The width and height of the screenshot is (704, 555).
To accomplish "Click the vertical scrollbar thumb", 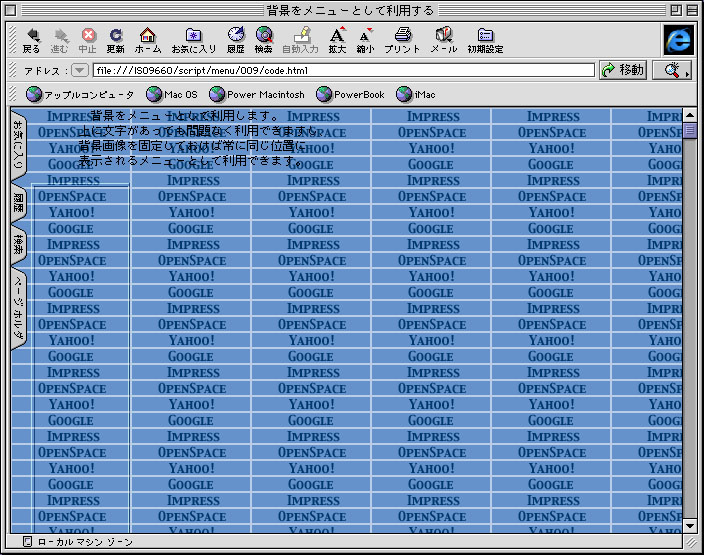I will [689, 131].
